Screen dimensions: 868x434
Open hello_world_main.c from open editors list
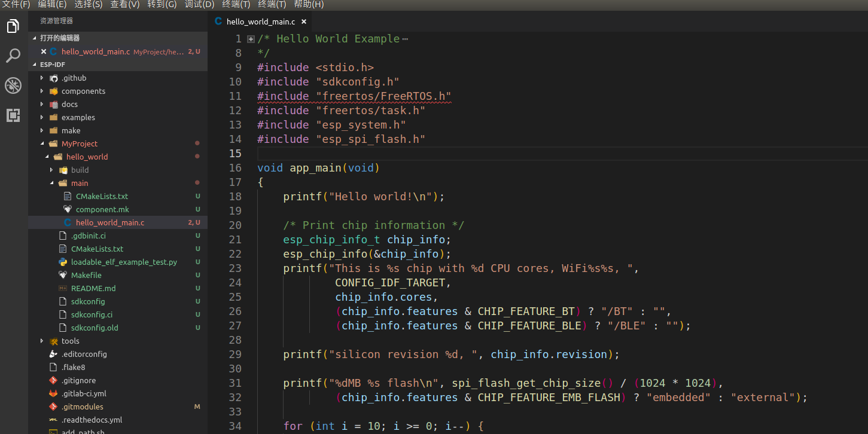(x=118, y=52)
